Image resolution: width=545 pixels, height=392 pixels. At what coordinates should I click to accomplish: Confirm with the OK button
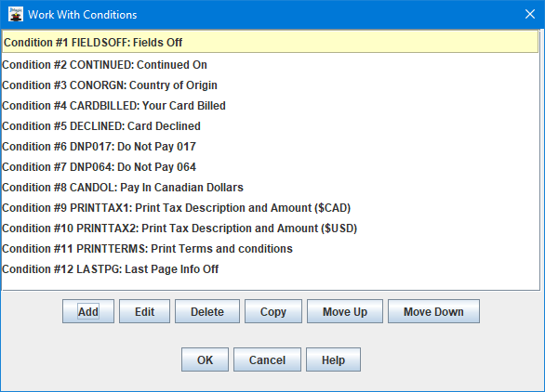pyautogui.click(x=205, y=359)
